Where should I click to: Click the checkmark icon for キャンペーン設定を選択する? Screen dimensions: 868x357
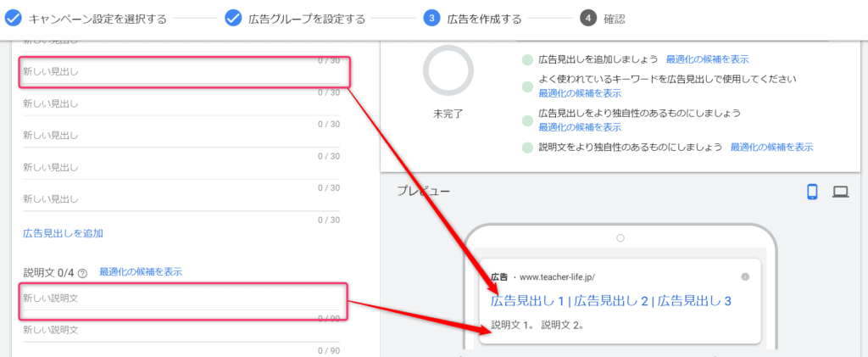(13, 19)
